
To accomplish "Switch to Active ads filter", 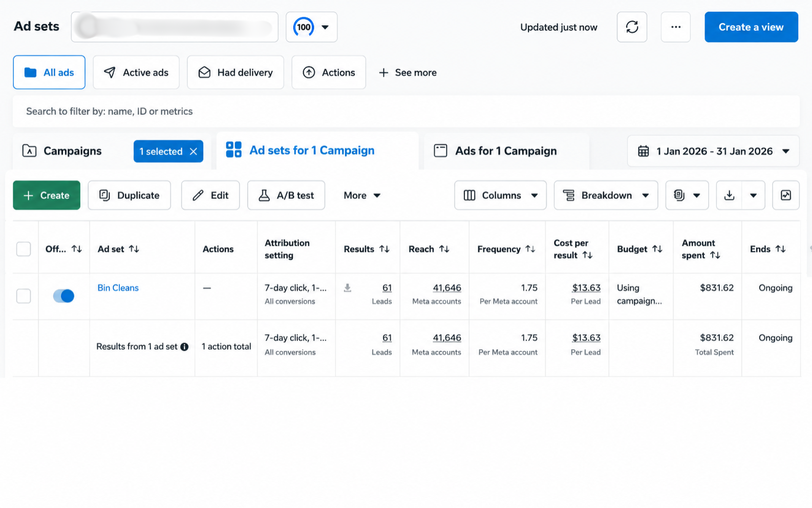I will pos(136,72).
